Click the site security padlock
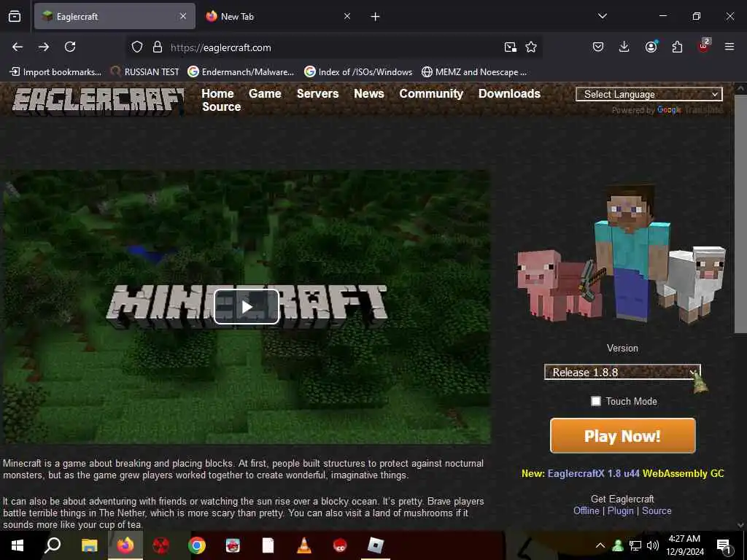The image size is (747, 560). coord(158,47)
